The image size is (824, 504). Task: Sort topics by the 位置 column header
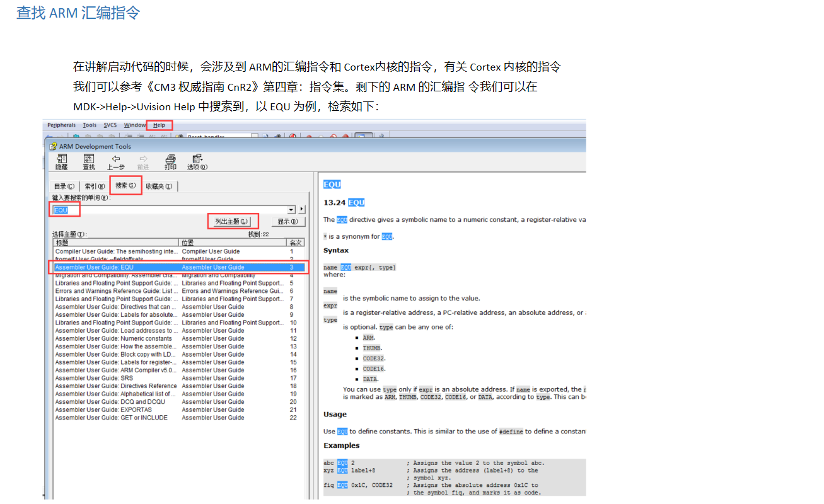[x=233, y=243]
